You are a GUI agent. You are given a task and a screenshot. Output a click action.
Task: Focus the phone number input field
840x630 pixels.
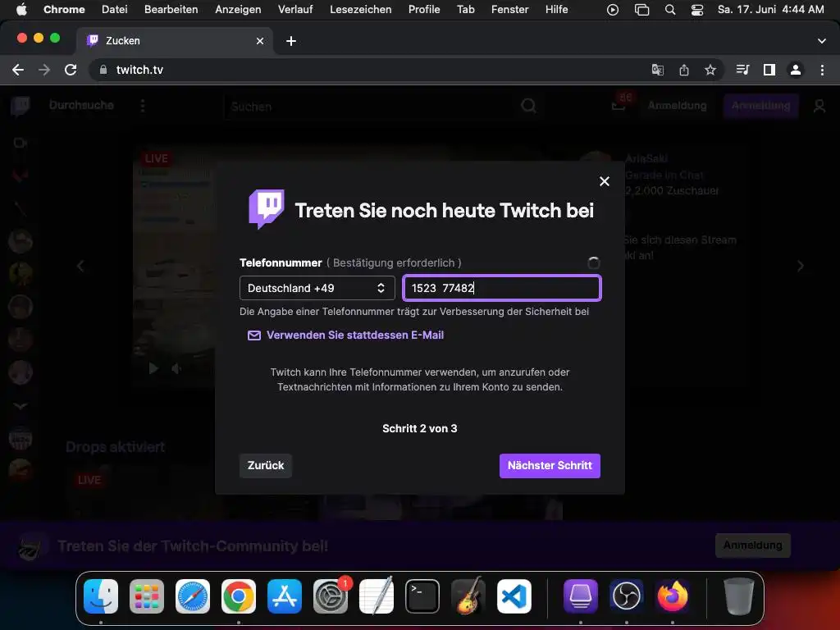point(502,288)
